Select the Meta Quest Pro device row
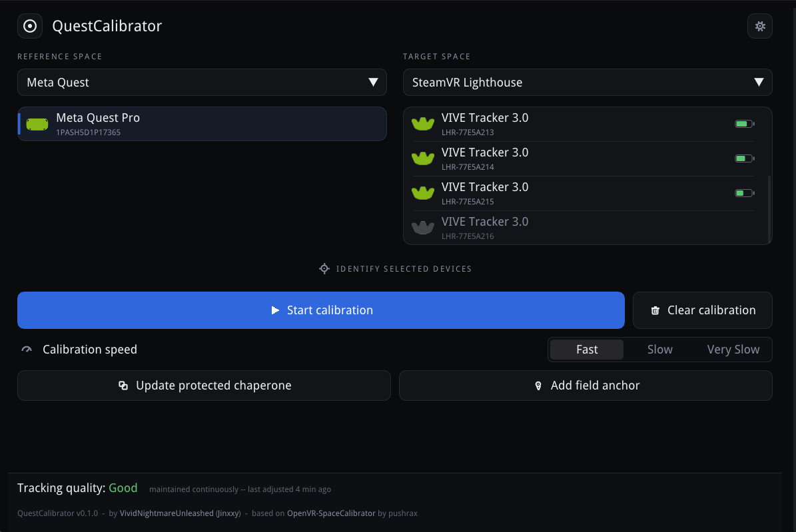 [202, 124]
